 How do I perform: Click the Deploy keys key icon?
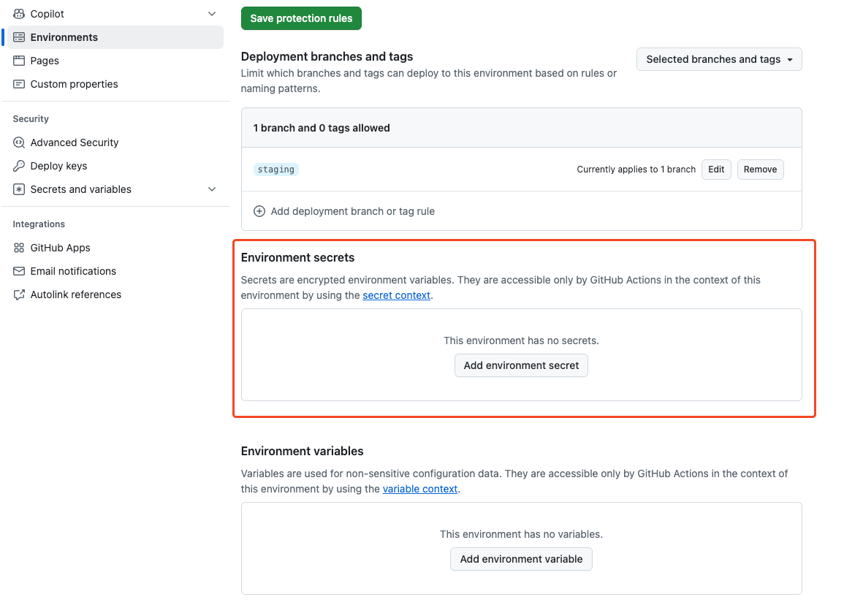(x=19, y=166)
